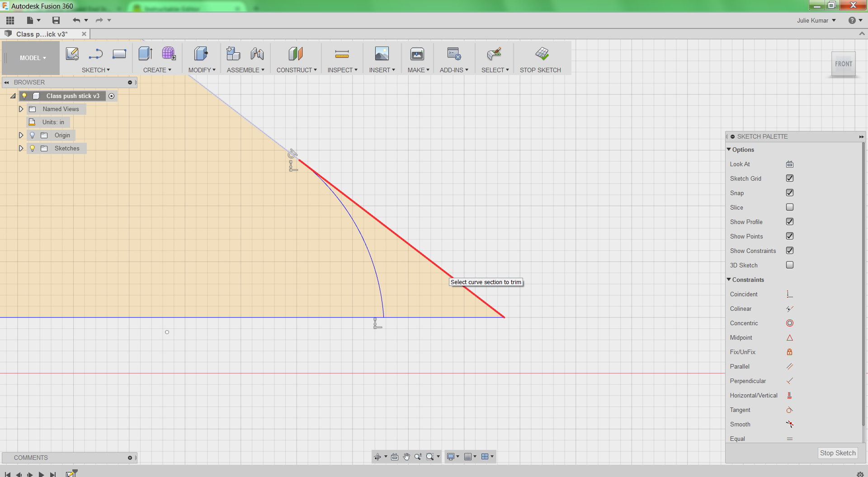Viewport: 868px width, 477px height.
Task: Click the Insert image icon
Action: pos(382,54)
